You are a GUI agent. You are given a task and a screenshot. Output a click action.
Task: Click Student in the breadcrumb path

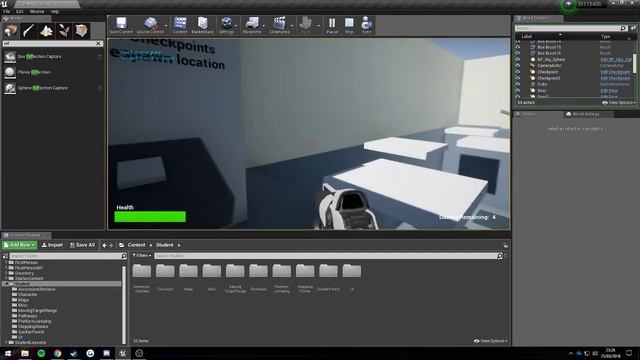point(164,245)
